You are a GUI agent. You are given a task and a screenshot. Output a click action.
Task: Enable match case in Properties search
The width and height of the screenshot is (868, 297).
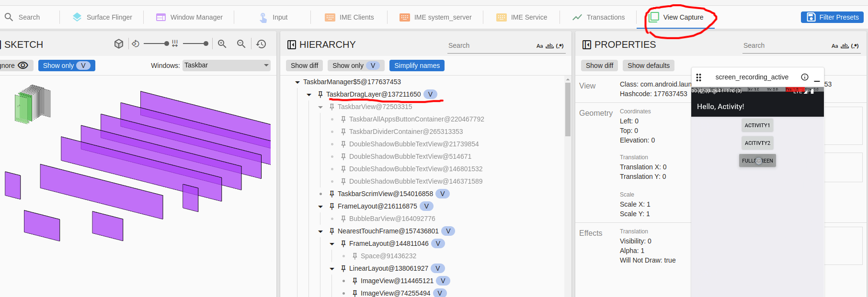pos(834,46)
